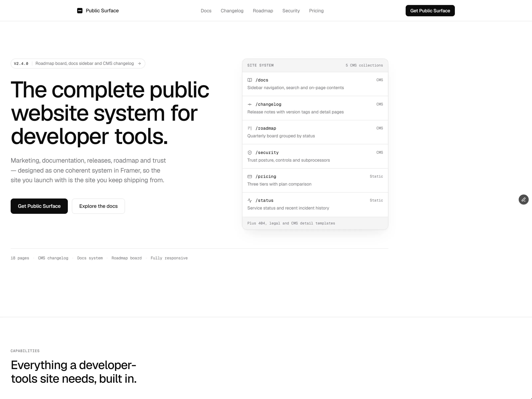This screenshot has height=399, width=532.
Task: Click Get Public Surface in the header
Action: pos(430,11)
